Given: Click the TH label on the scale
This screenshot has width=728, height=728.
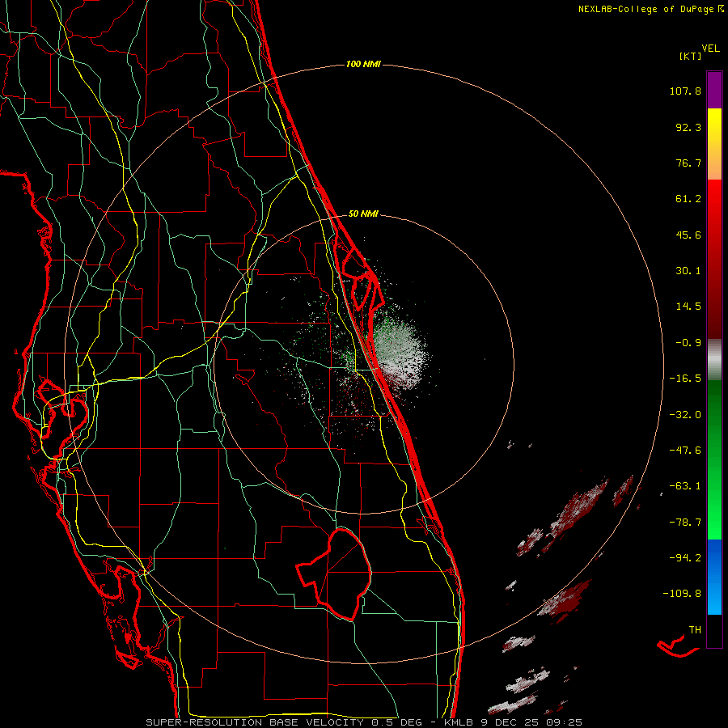Looking at the screenshot, I should coord(695,630).
